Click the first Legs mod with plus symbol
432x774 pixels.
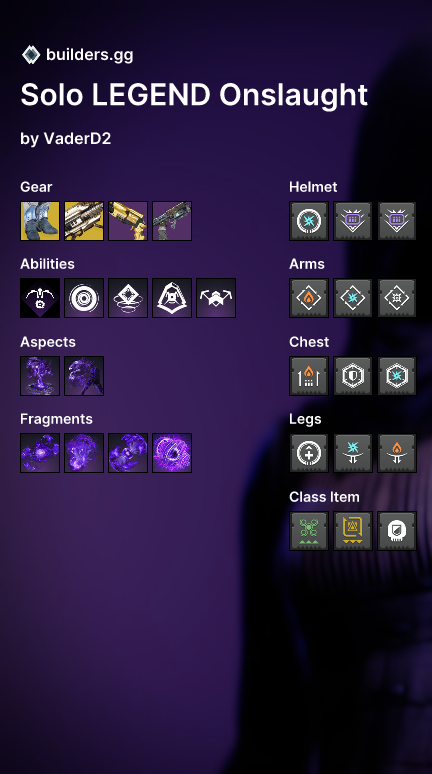[x=309, y=453]
